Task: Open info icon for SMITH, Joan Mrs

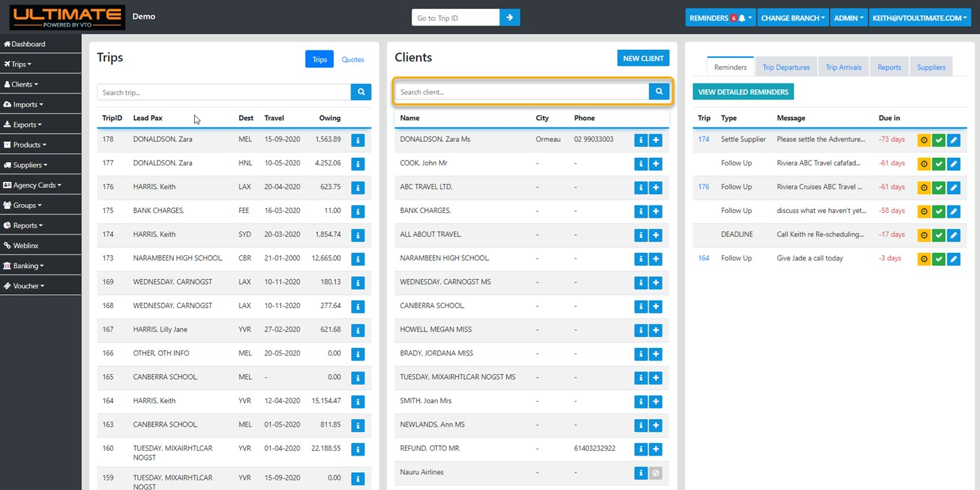Action: [640, 402]
